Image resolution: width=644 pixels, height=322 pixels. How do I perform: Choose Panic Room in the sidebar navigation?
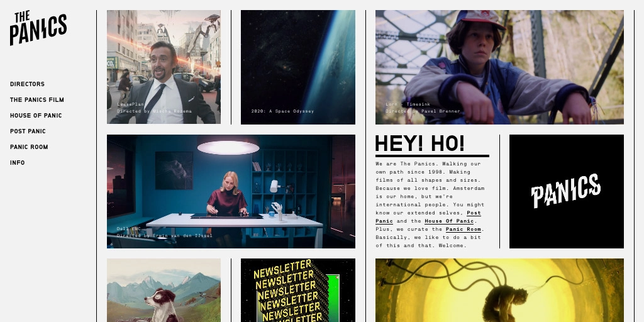coord(29,147)
